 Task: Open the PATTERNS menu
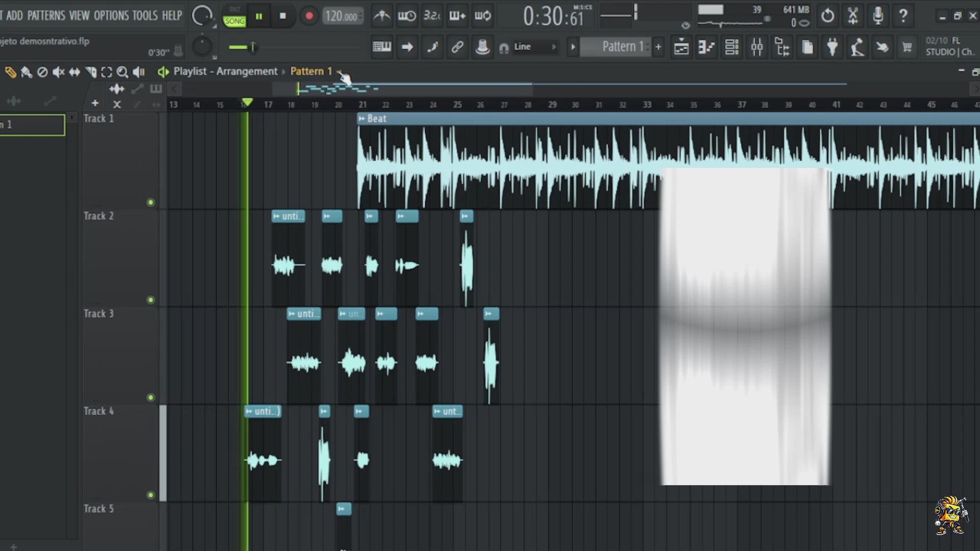(46, 15)
